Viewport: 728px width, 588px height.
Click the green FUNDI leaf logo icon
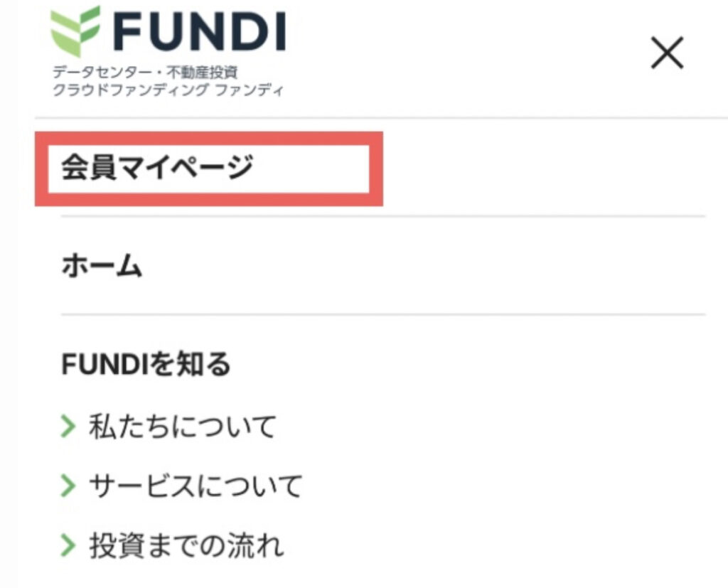(x=75, y=31)
